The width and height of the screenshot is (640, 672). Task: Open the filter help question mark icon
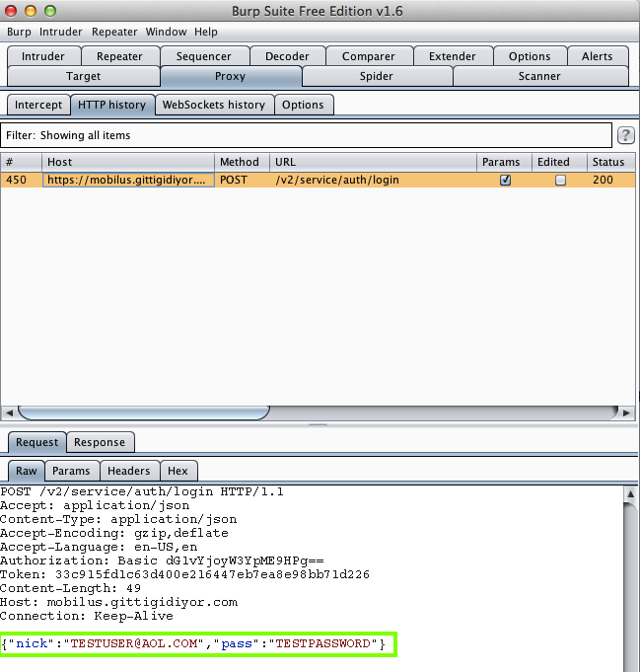pos(625,135)
